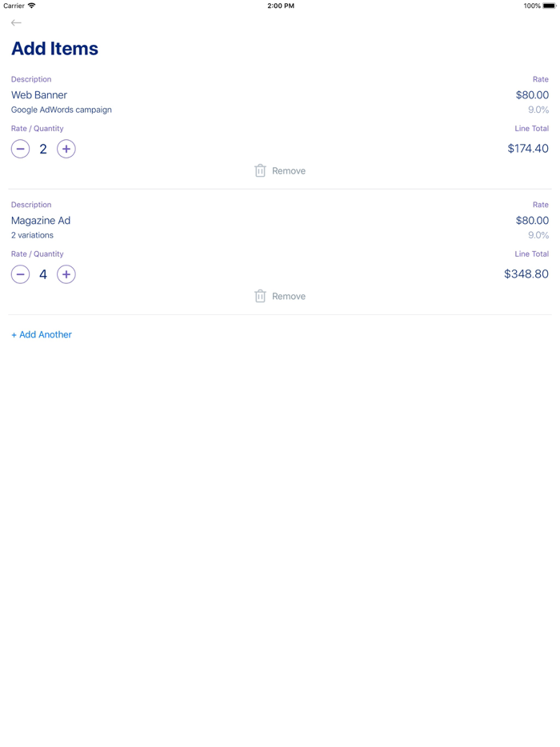This screenshot has width=560, height=747.
Task: Edit the 2 variations subtitle
Action: pyautogui.click(x=32, y=235)
